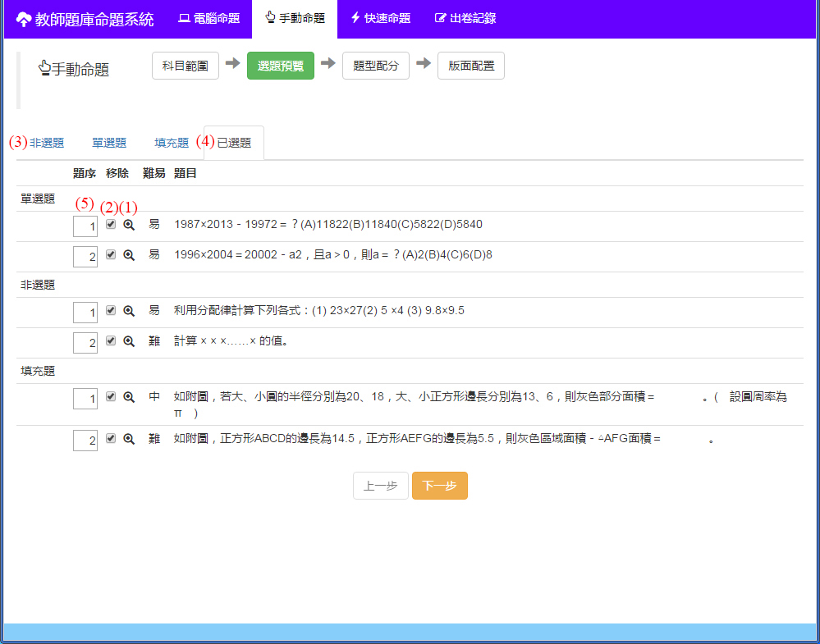Zoom preview of 大、小圓的半徑 question
820x644 pixels.
(129, 397)
